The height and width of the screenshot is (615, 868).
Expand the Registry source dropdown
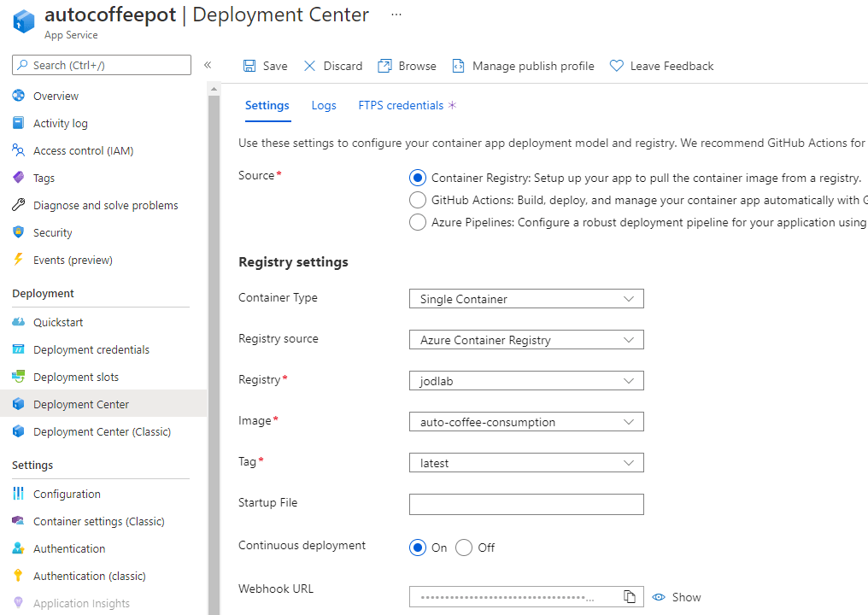pyautogui.click(x=526, y=340)
